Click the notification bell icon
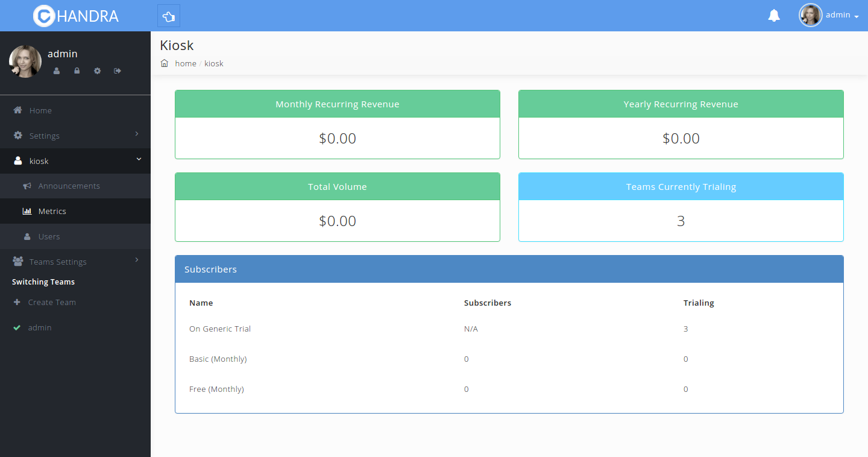 774,15
